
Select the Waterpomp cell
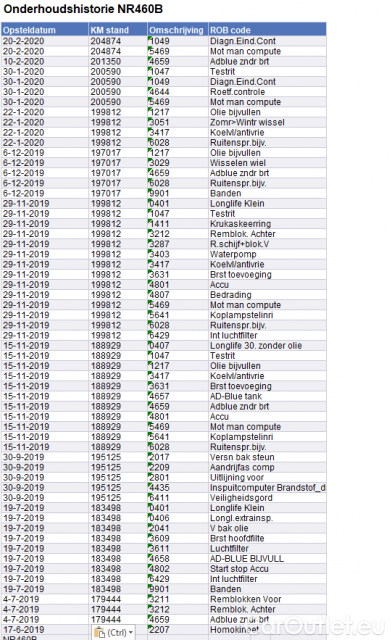(x=267, y=254)
